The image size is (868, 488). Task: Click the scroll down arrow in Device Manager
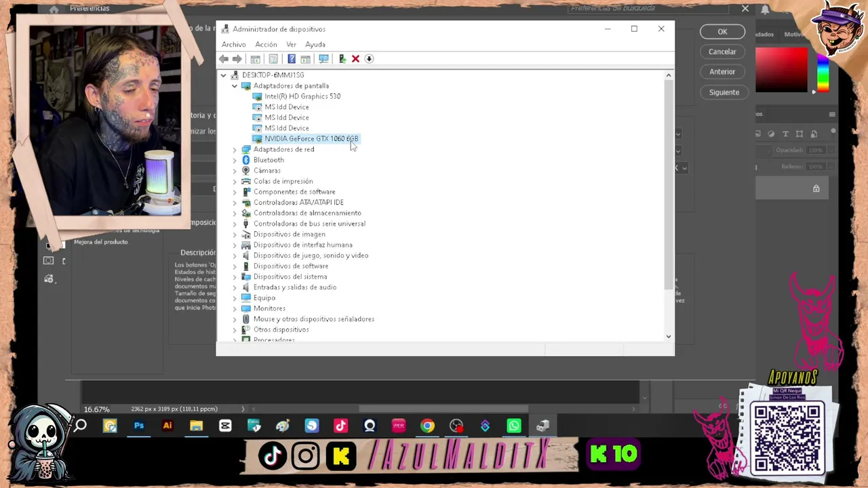click(668, 336)
